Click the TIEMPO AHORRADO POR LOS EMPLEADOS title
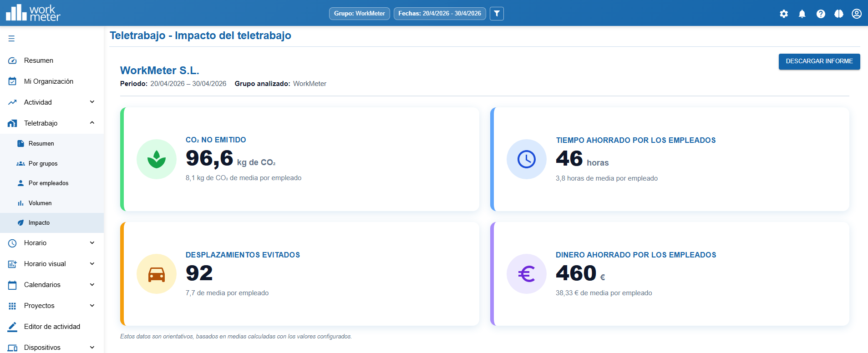Viewport: 868px width, 353px height. (x=636, y=141)
